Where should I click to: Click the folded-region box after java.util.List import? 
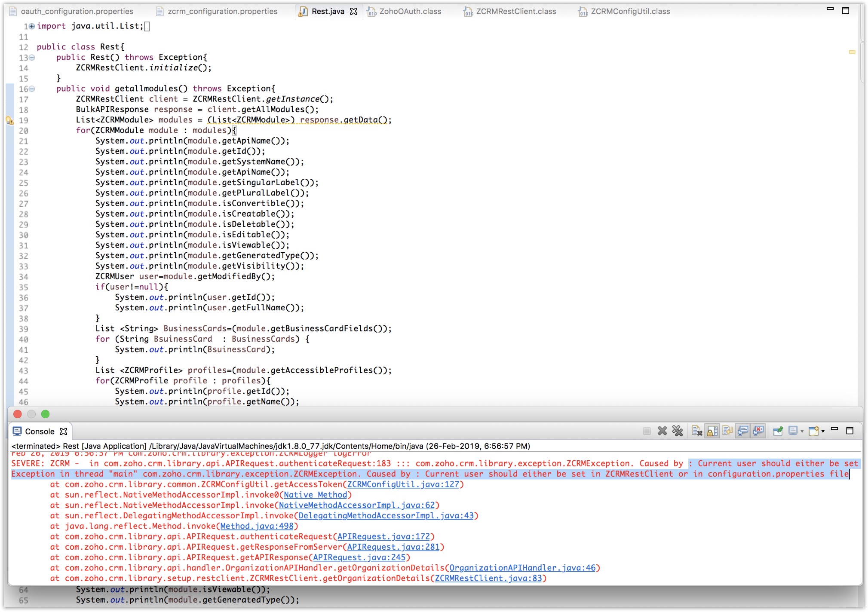(x=147, y=27)
